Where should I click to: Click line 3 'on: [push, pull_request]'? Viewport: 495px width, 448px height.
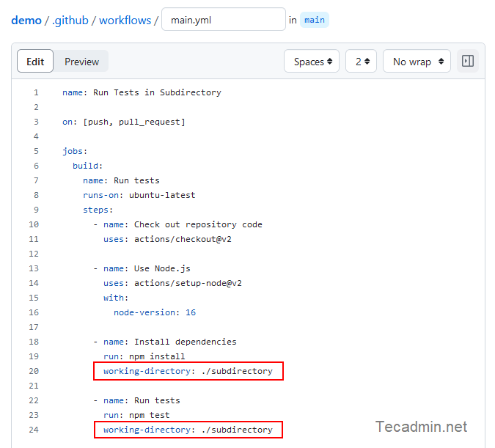(124, 122)
